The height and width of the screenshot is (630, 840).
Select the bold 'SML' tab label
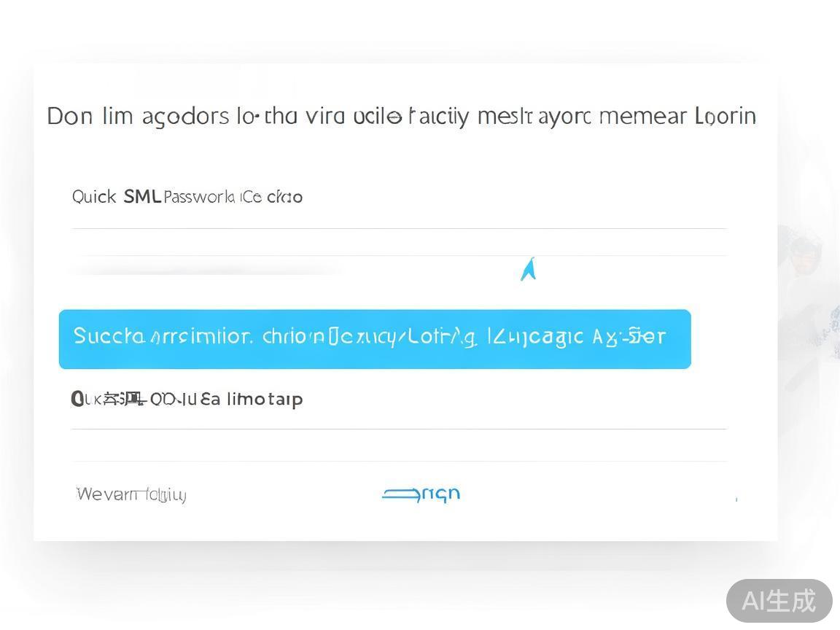click(x=142, y=197)
